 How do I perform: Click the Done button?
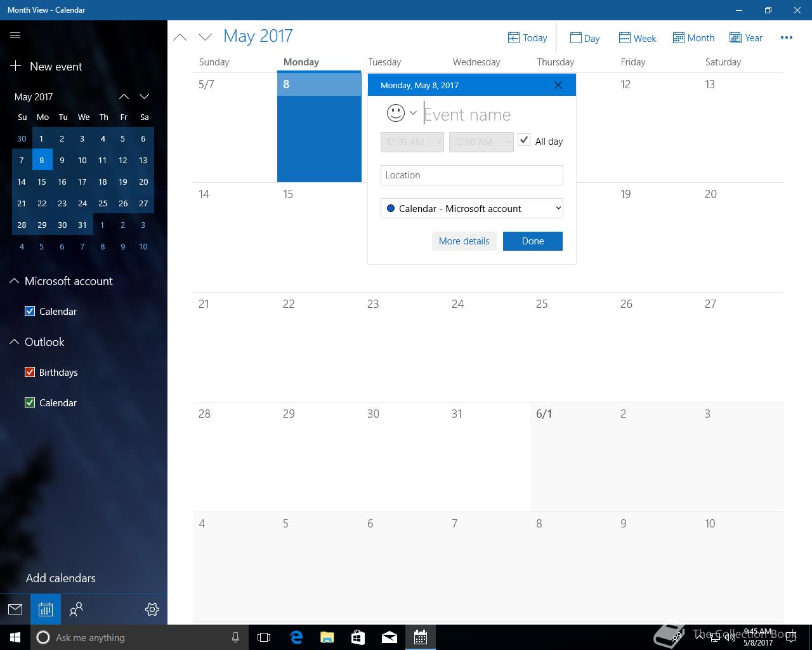coord(533,241)
